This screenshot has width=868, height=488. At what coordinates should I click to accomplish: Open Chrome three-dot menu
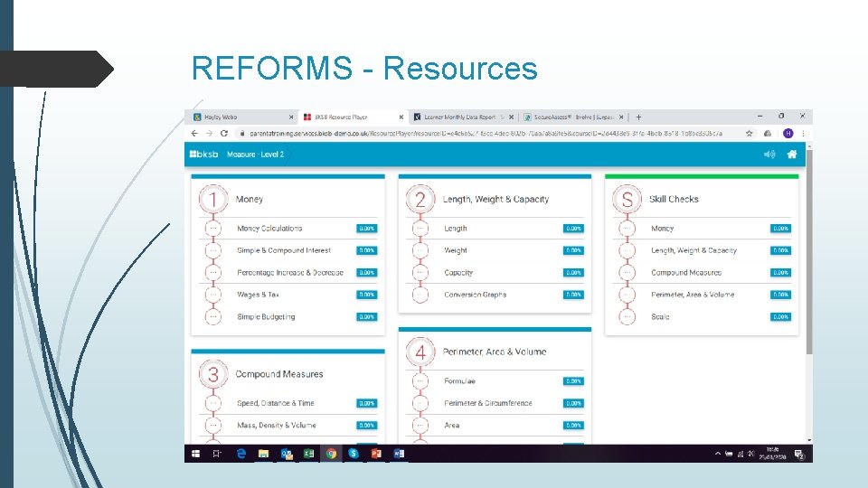(x=803, y=134)
